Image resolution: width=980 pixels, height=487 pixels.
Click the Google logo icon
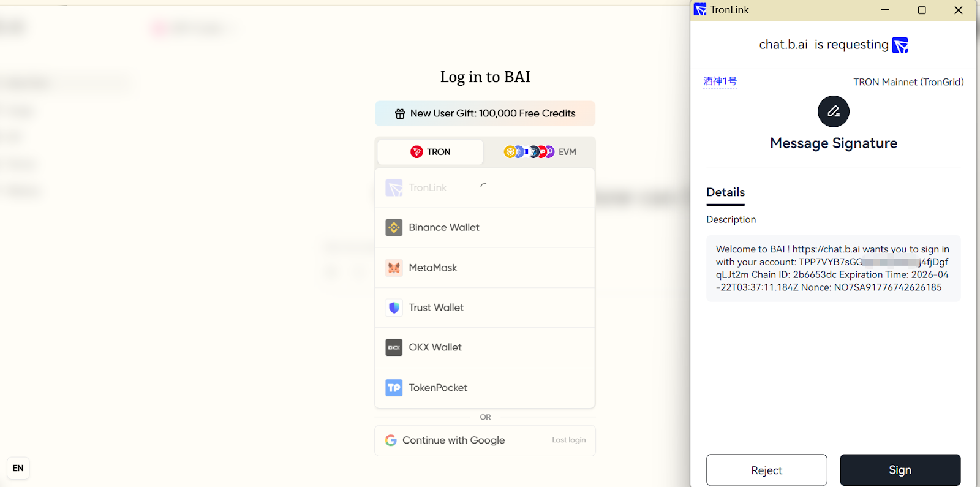click(391, 440)
